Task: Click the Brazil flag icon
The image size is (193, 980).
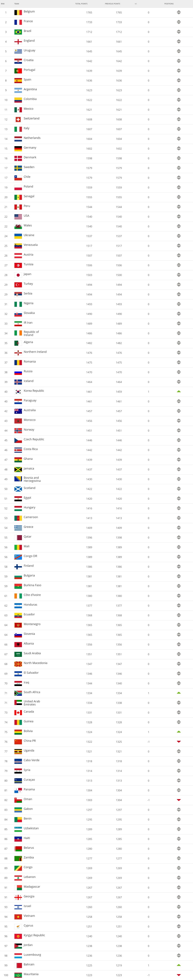Action: coord(18,32)
